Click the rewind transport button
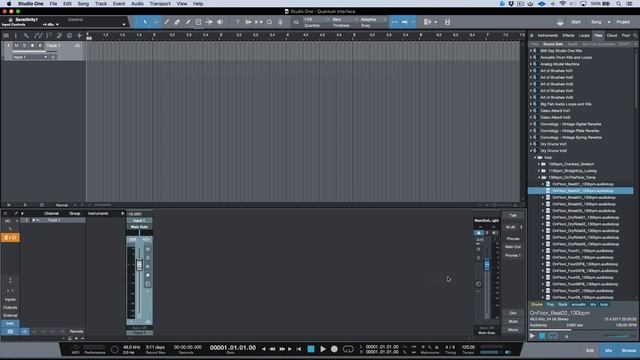Screen dimensions: 640x360 tap(272, 349)
